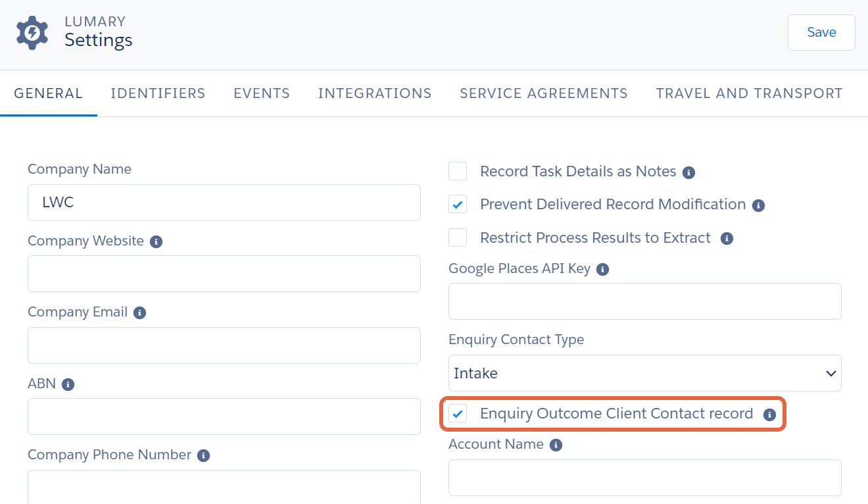
Task: Enable Record Task Details as Notes checkbox
Action: point(458,171)
